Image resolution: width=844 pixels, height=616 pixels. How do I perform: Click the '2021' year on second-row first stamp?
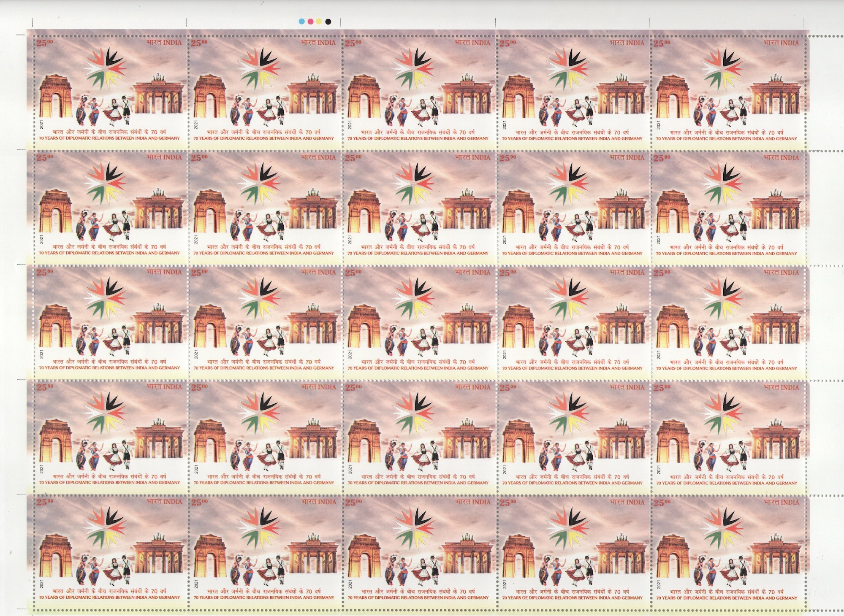pos(41,240)
